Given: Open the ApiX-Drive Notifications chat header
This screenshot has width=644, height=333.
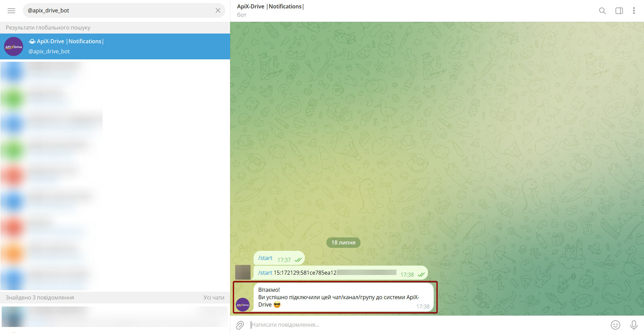Looking at the screenshot, I should pos(270,10).
